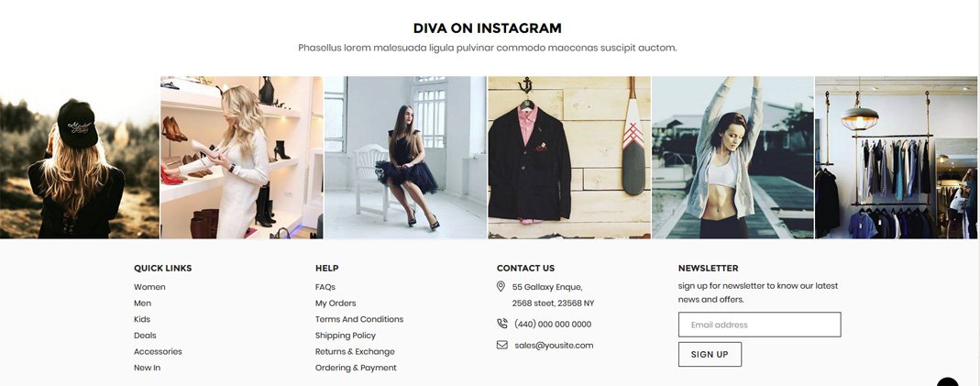Open the Men quick link
Image resolution: width=980 pixels, height=386 pixels.
click(142, 303)
